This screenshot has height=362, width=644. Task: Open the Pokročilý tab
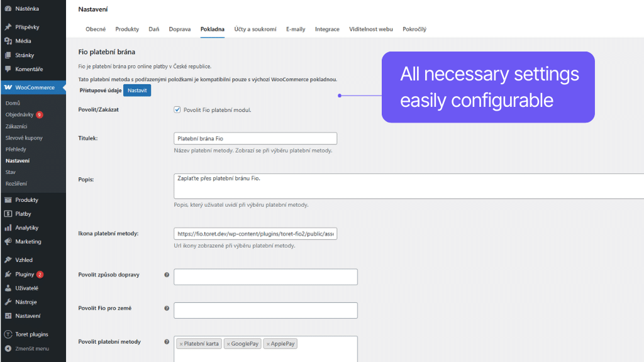coord(414,29)
